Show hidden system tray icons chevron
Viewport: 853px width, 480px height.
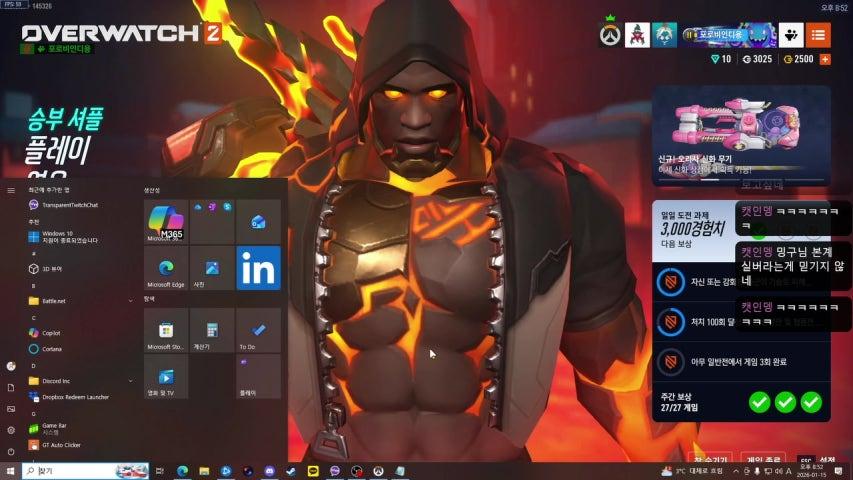tap(735, 471)
